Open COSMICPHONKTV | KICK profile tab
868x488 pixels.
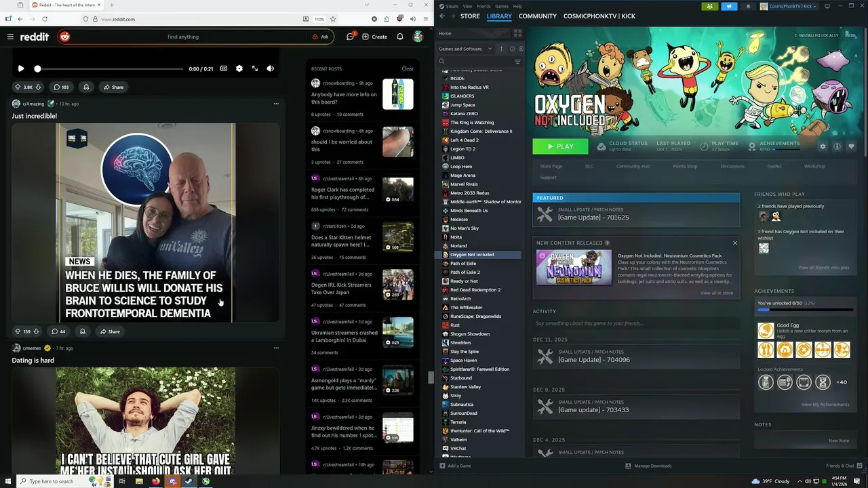click(599, 16)
